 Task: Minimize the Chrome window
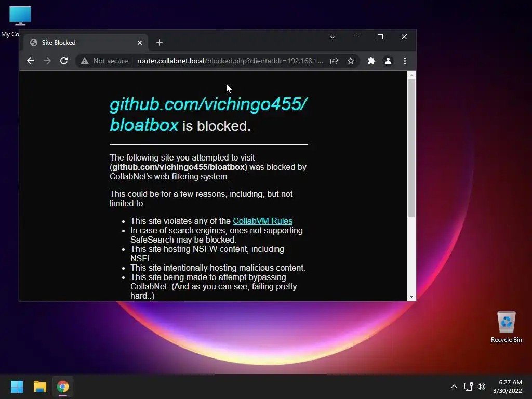pyautogui.click(x=356, y=37)
